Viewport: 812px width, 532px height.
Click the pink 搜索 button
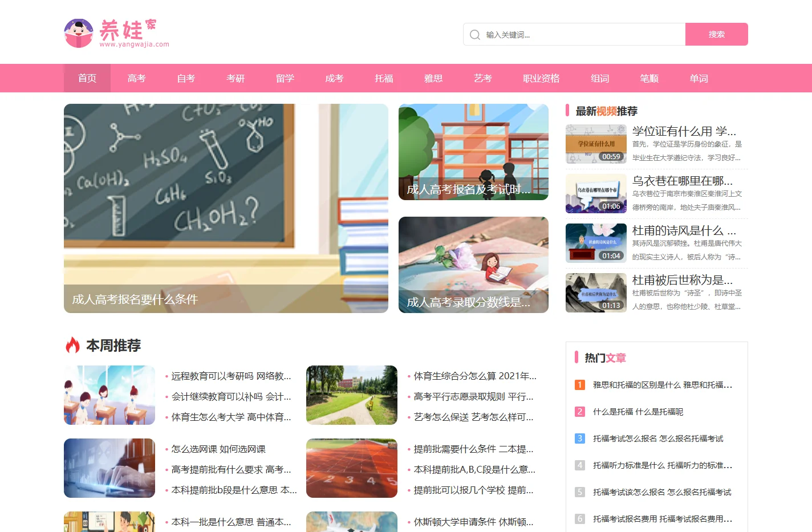click(x=716, y=34)
